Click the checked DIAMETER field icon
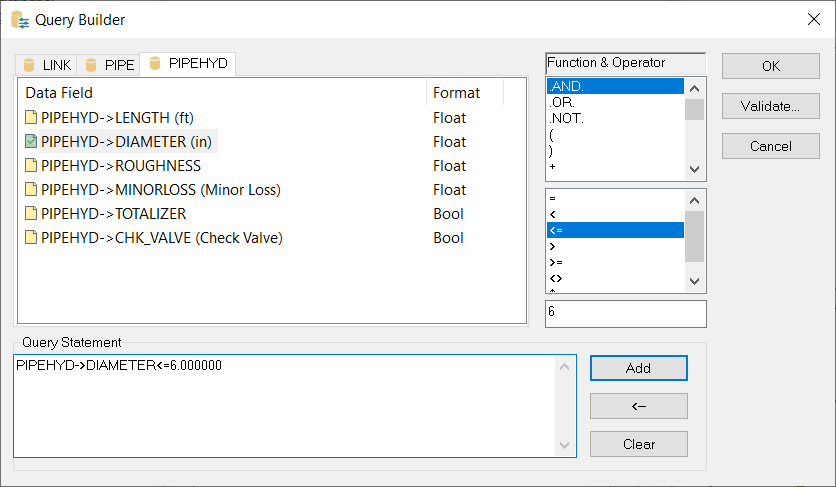This screenshot has height=487, width=836. coord(31,142)
